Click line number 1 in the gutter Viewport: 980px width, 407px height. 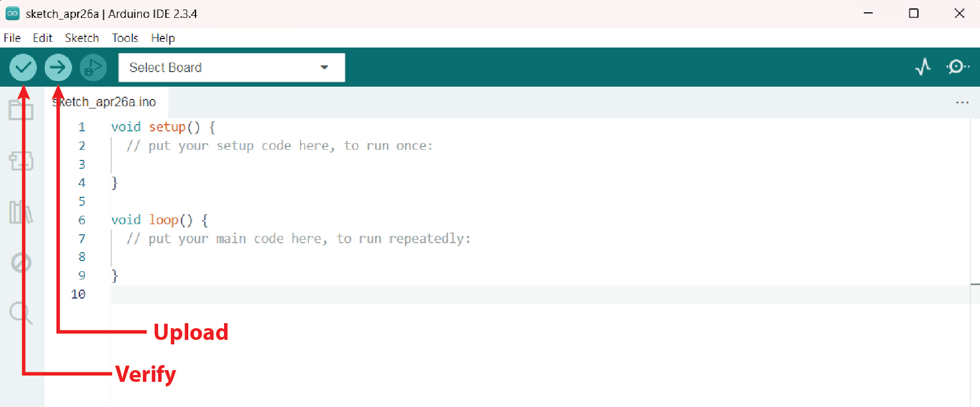(x=82, y=127)
